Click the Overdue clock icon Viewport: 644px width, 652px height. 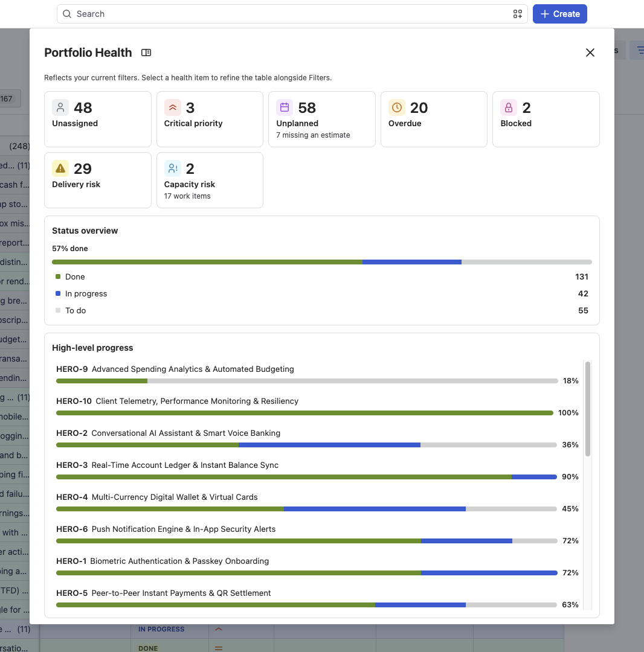point(397,107)
